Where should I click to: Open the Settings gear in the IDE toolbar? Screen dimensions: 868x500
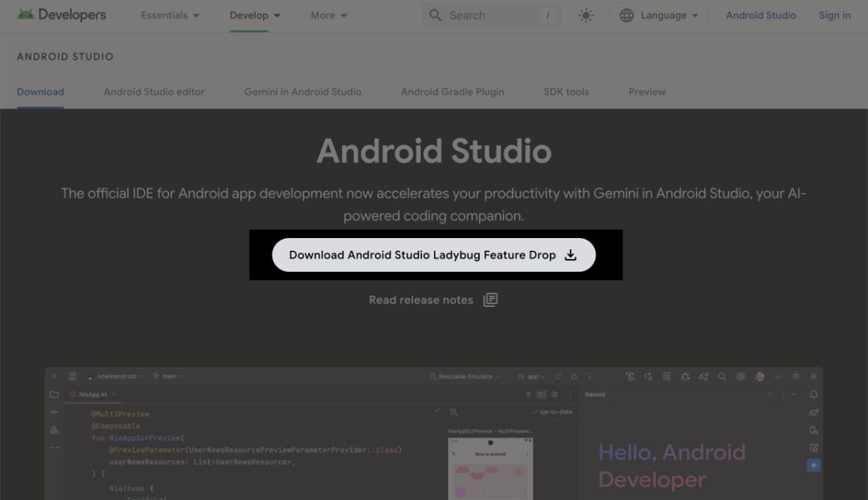(x=741, y=376)
